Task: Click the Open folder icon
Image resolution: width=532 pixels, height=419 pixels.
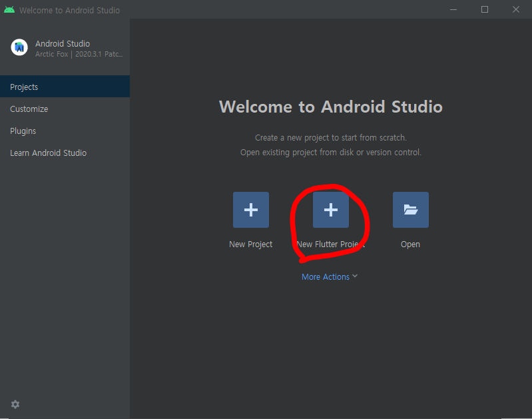Action: (x=411, y=210)
